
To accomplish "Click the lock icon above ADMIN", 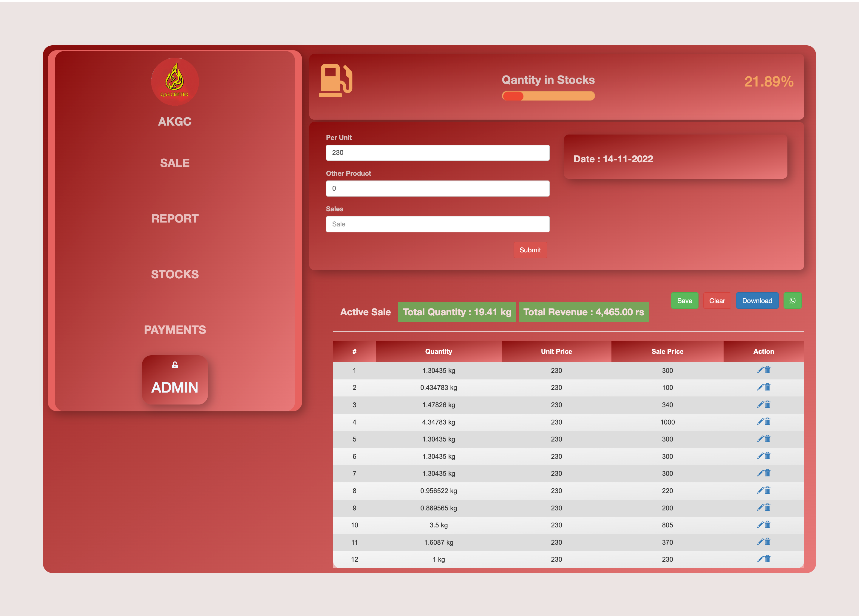I will (174, 365).
